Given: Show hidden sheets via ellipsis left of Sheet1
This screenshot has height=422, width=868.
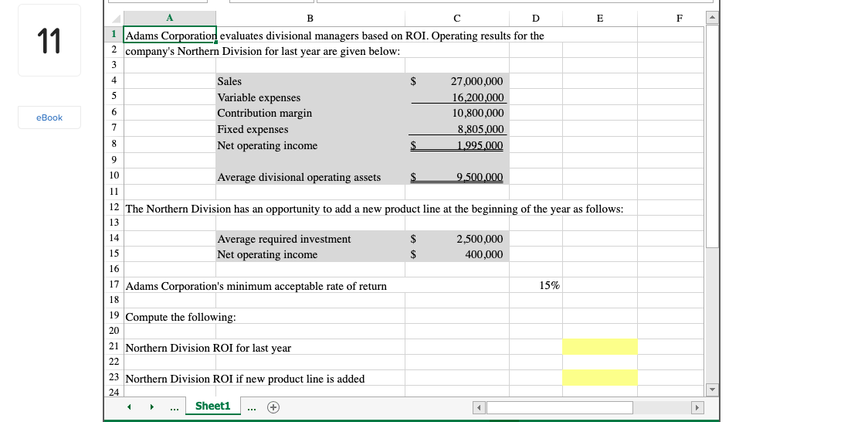Looking at the screenshot, I should click(x=175, y=408).
